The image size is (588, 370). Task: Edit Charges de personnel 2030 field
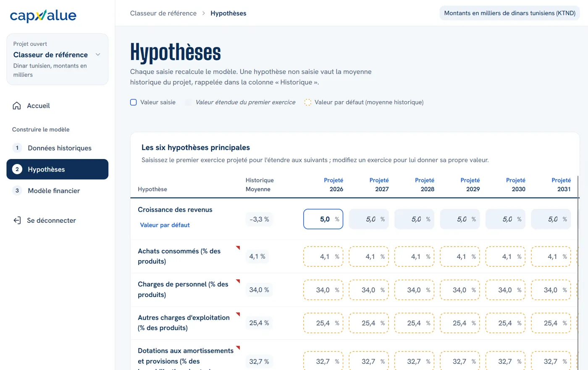pos(506,290)
